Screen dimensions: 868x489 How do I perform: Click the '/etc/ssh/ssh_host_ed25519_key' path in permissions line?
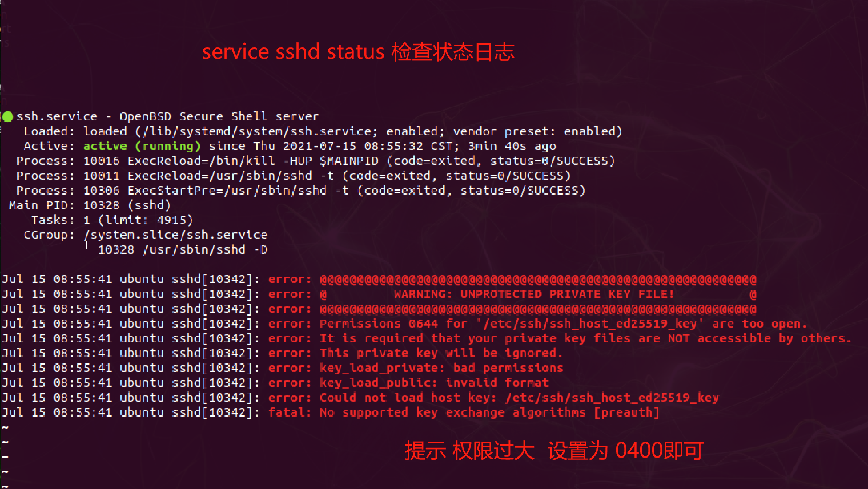590,324
